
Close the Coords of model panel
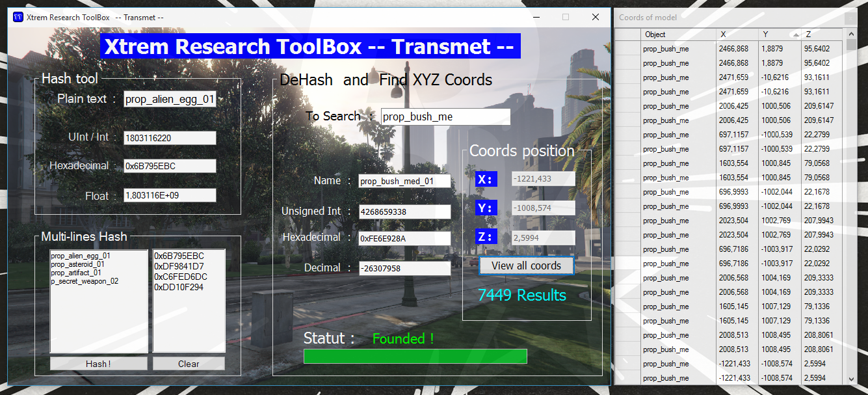click(850, 18)
